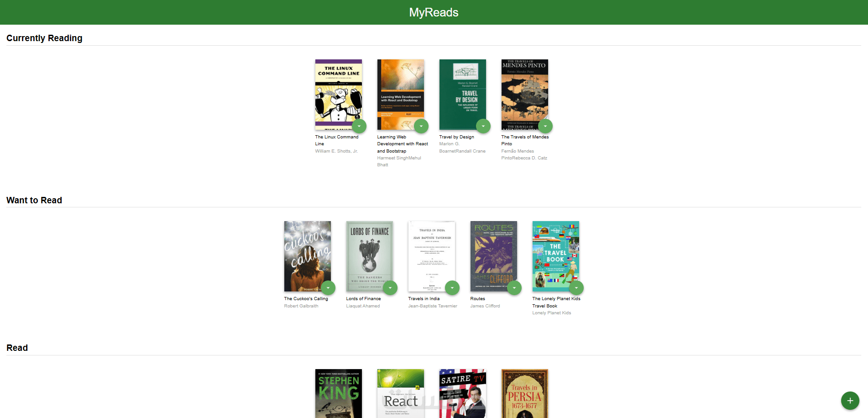Screen dimensions: 868x418
Task: Open shelf changer for The Linux Command Line
Action: click(359, 126)
